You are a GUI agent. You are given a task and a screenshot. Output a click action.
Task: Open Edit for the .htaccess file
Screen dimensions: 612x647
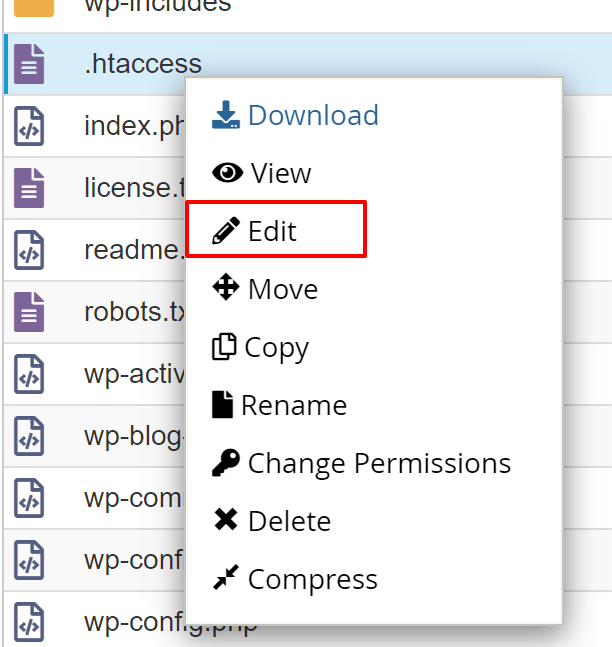click(273, 231)
